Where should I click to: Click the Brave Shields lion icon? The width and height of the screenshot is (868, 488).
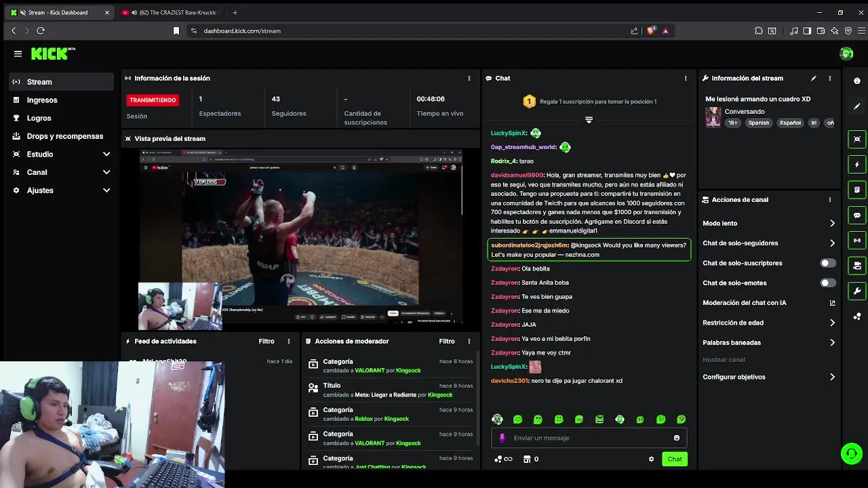651,30
